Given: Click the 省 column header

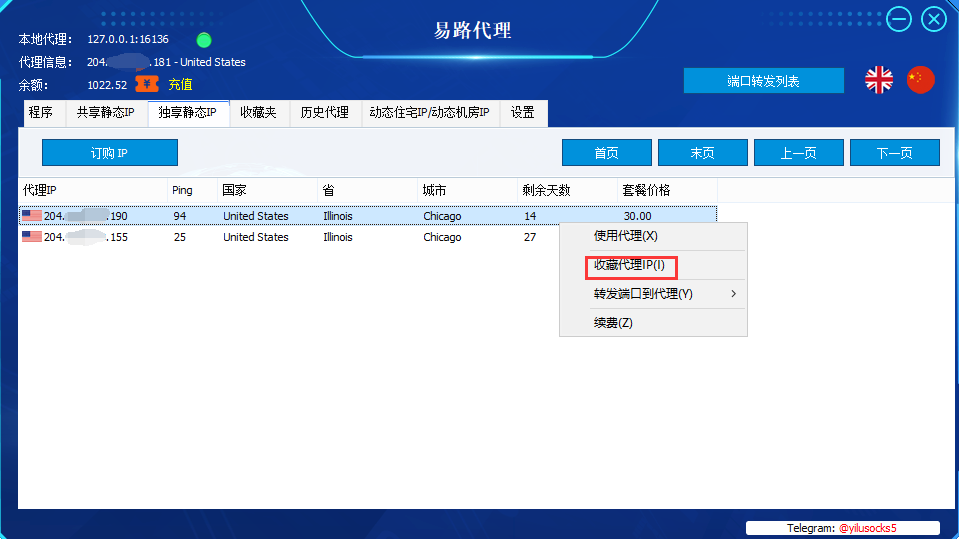Looking at the screenshot, I should 368,190.
